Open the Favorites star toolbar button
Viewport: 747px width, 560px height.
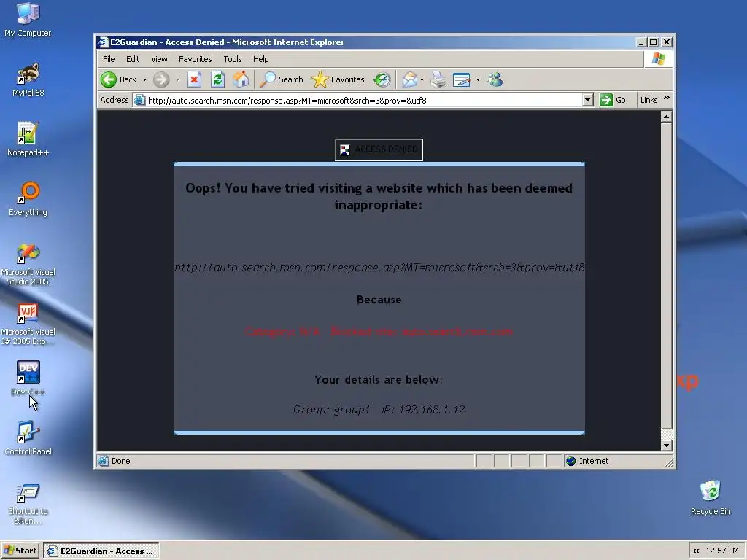(x=338, y=79)
